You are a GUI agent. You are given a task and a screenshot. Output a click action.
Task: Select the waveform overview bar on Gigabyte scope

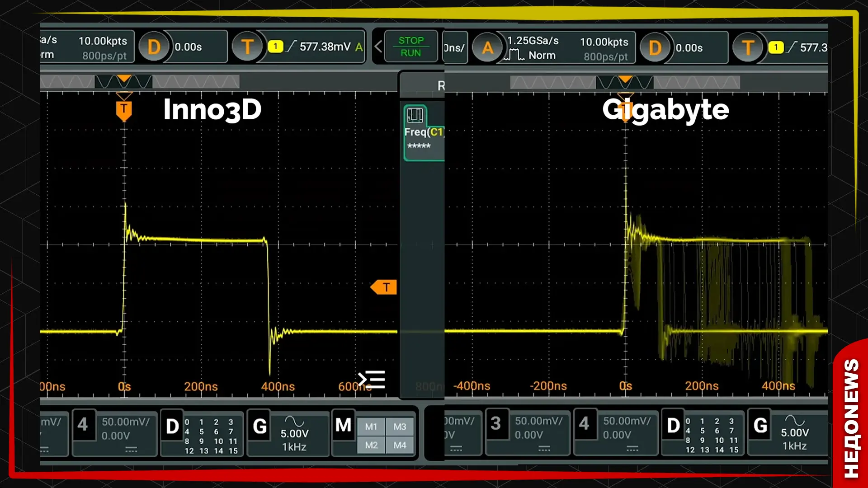pyautogui.click(x=625, y=83)
